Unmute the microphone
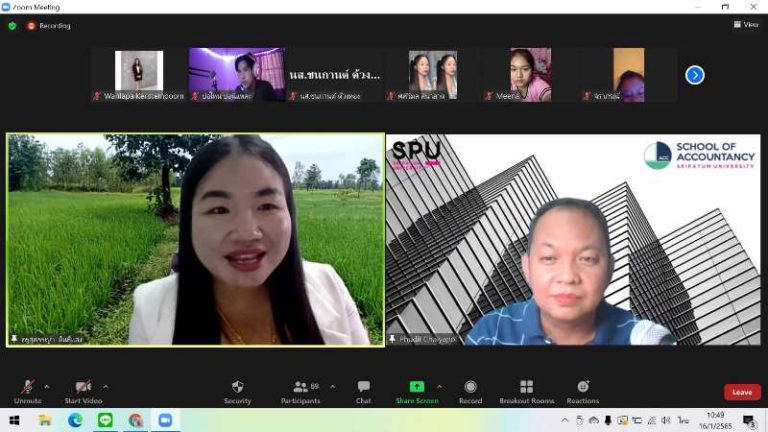This screenshot has height=432, width=768. pyautogui.click(x=28, y=392)
